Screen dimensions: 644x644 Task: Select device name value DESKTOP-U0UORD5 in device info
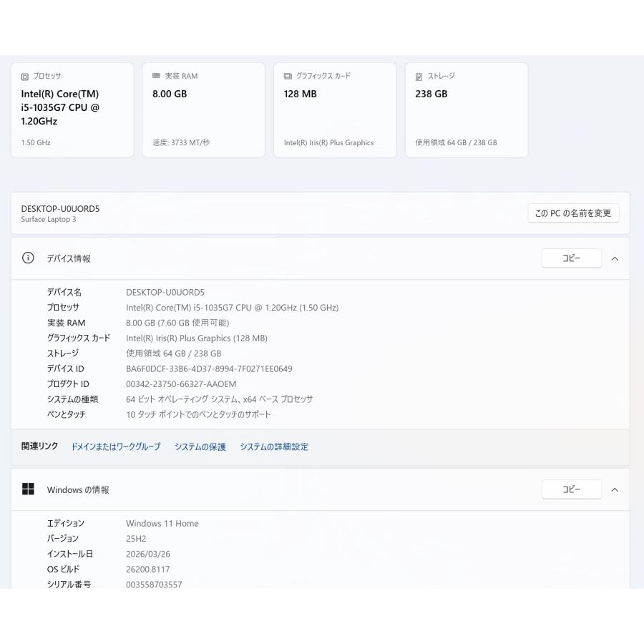click(165, 293)
